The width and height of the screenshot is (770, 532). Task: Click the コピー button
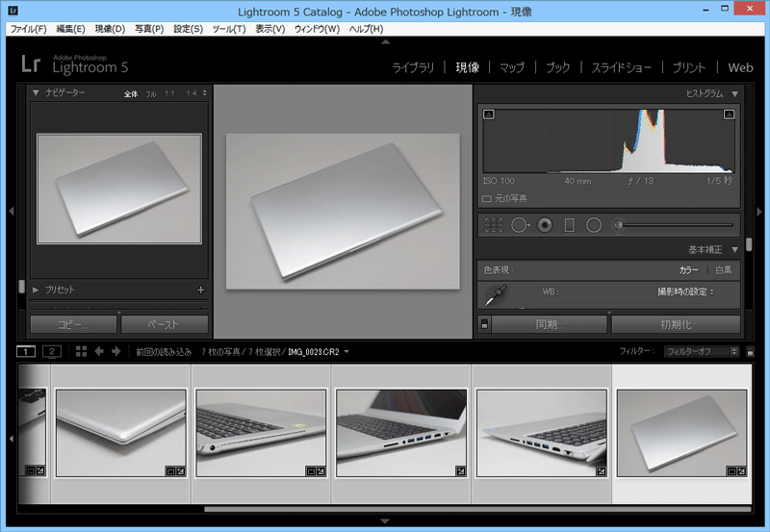click(73, 324)
